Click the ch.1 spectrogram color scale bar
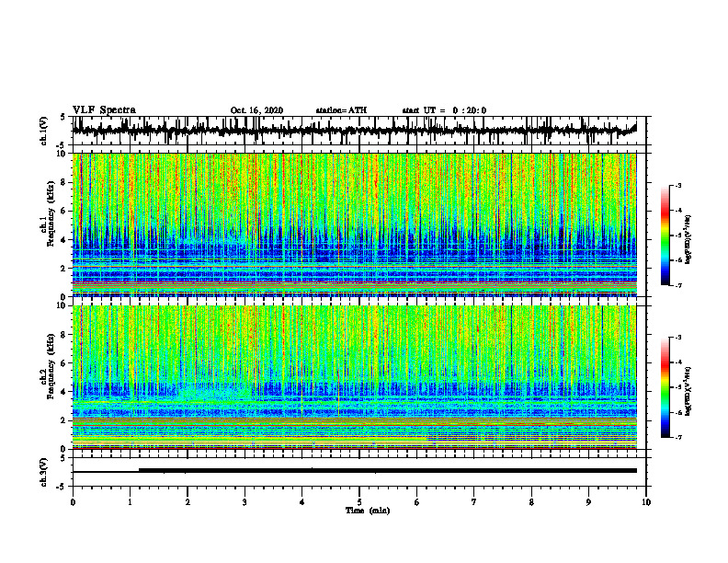The height and width of the screenshot is (563, 728). (x=665, y=236)
